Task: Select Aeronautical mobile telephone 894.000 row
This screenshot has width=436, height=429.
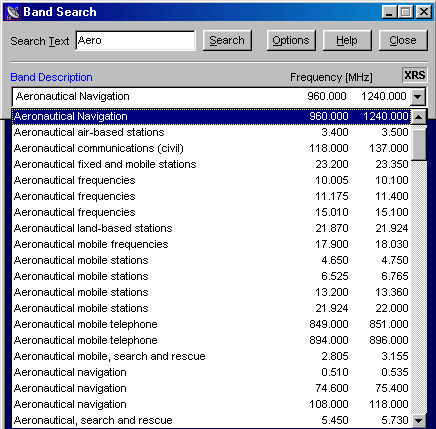Action: click(x=211, y=340)
